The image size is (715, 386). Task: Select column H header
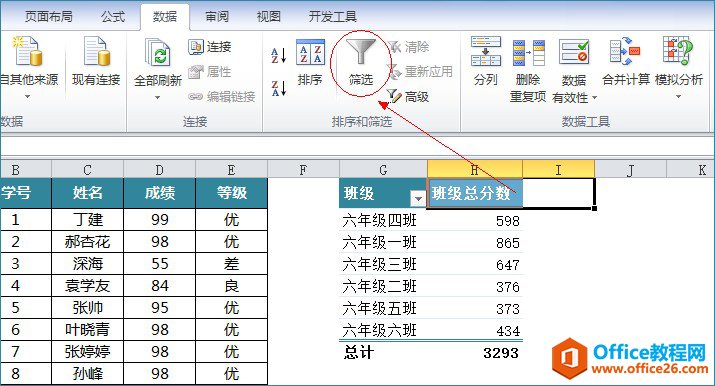(x=475, y=170)
